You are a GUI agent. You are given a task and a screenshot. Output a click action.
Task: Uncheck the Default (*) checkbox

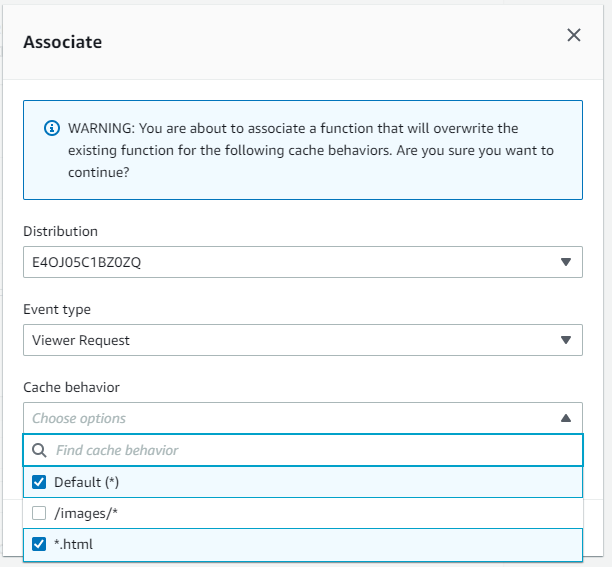(39, 482)
